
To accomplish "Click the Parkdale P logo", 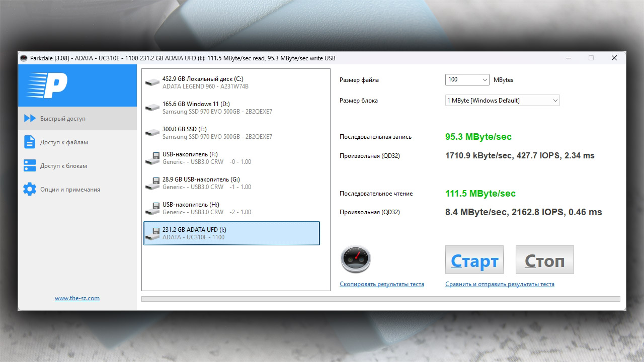I will tap(47, 85).
